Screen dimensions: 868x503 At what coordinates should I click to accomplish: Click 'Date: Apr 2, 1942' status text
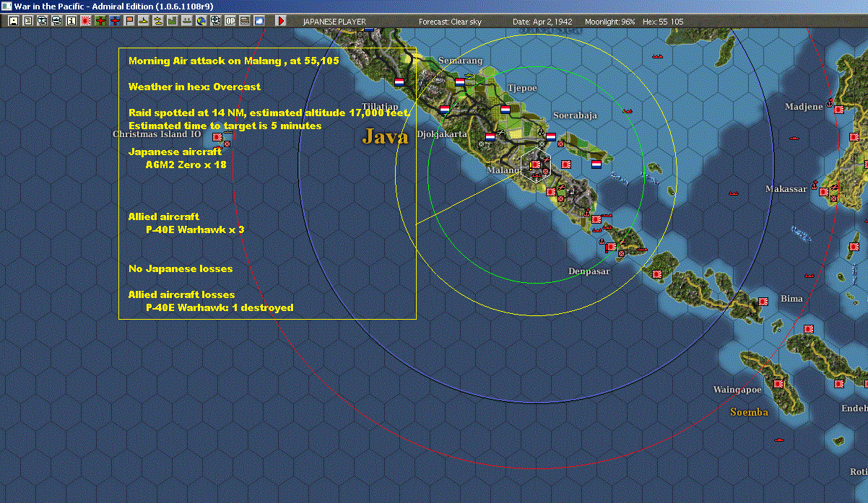(542, 22)
